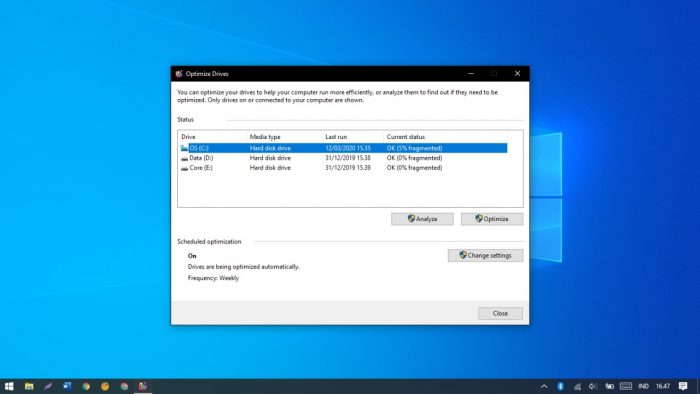Select the OS (C:) drive row

click(343, 148)
